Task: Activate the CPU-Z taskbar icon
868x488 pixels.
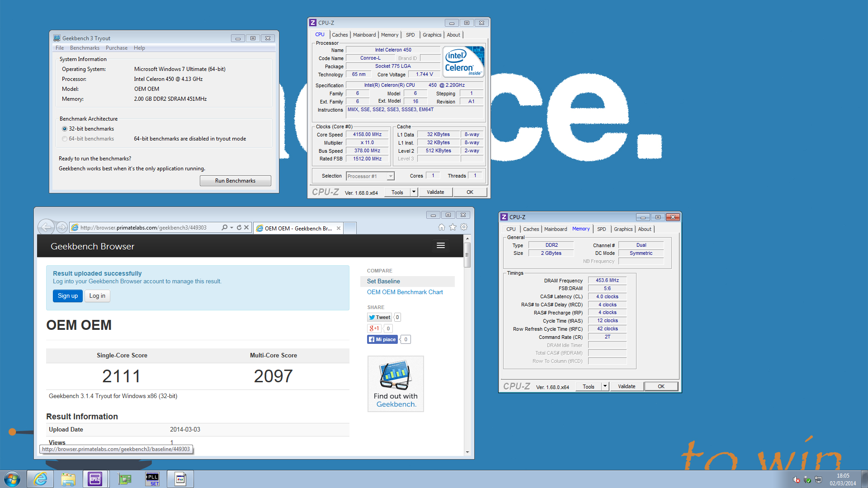Action: pos(95,479)
